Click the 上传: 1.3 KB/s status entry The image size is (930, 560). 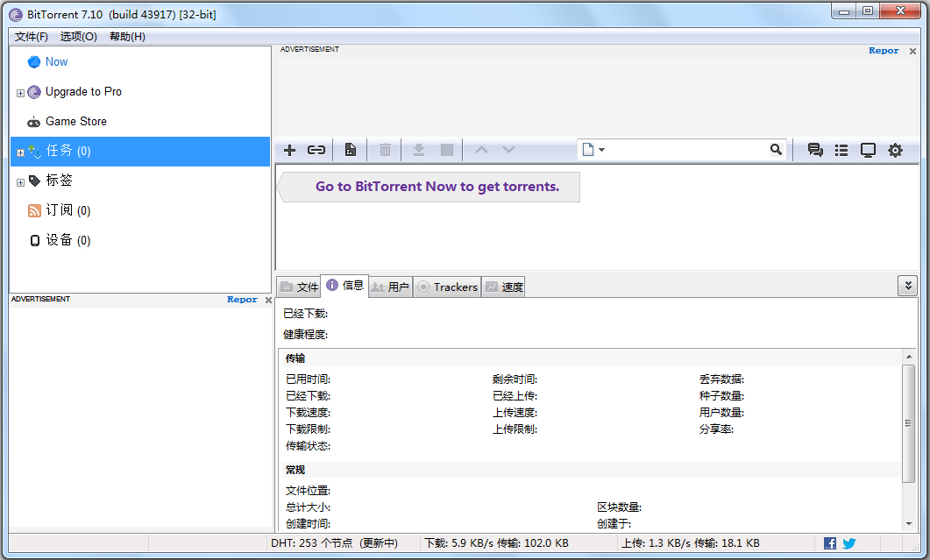pyautogui.click(x=691, y=542)
